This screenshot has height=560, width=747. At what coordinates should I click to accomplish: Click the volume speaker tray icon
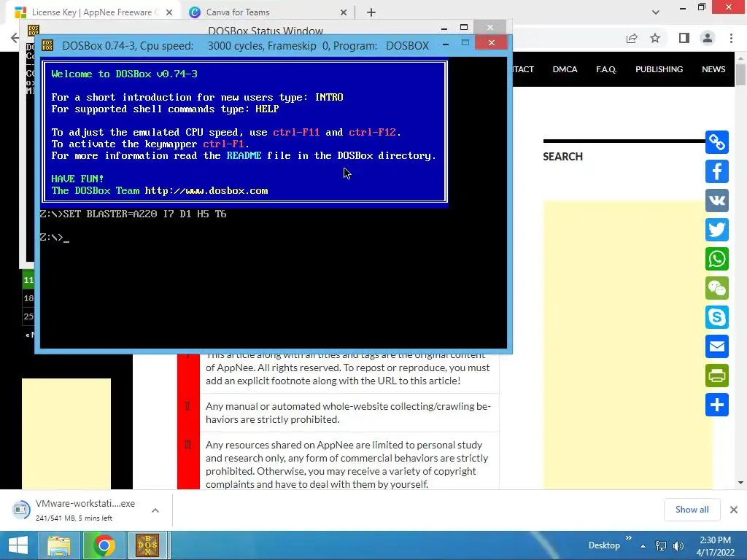(x=678, y=545)
